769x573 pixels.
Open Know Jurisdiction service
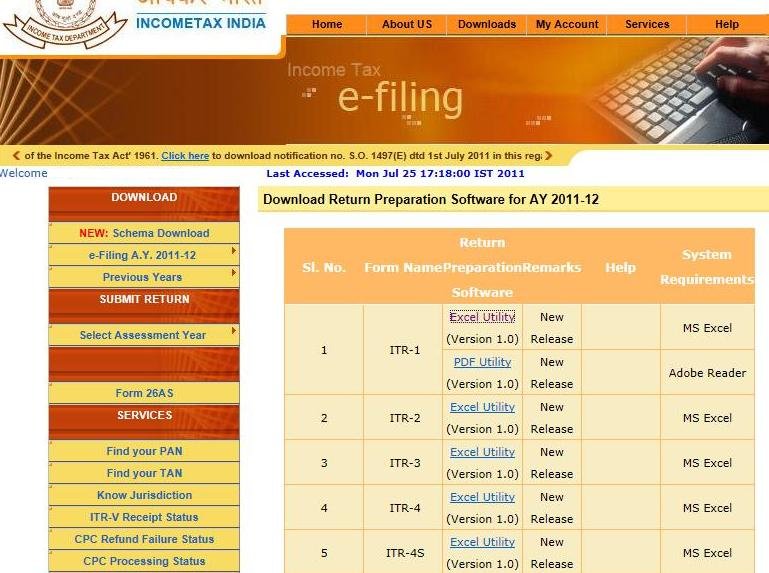click(144, 495)
